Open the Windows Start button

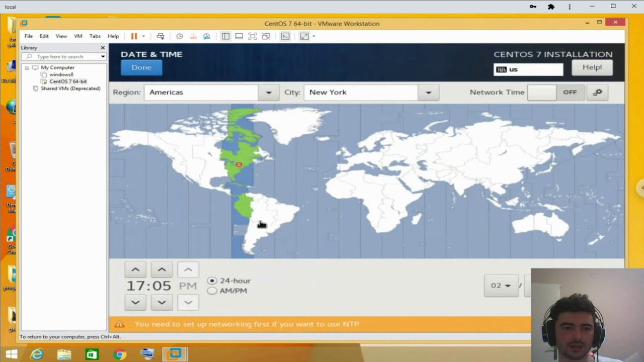pos(11,354)
